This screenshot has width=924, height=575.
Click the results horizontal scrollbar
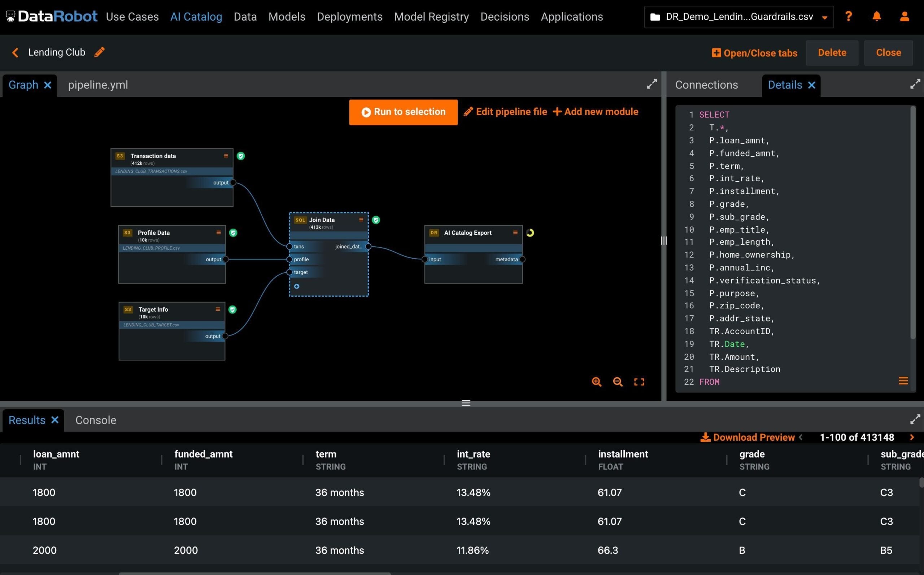[x=254, y=573]
